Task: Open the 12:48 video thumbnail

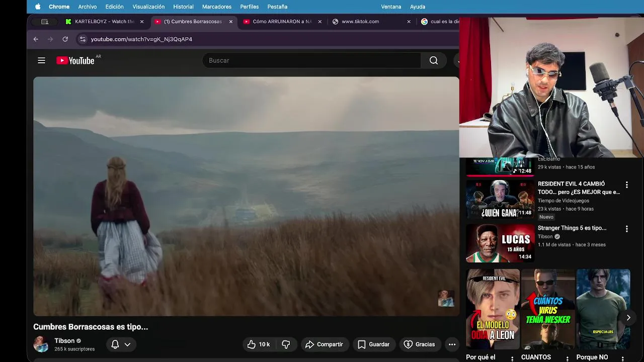Action: pyautogui.click(x=500, y=167)
